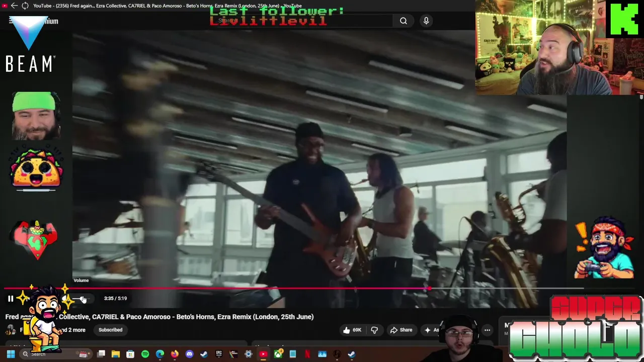Start voice search with the microphone icon
The width and height of the screenshot is (644, 362).
pyautogui.click(x=426, y=21)
